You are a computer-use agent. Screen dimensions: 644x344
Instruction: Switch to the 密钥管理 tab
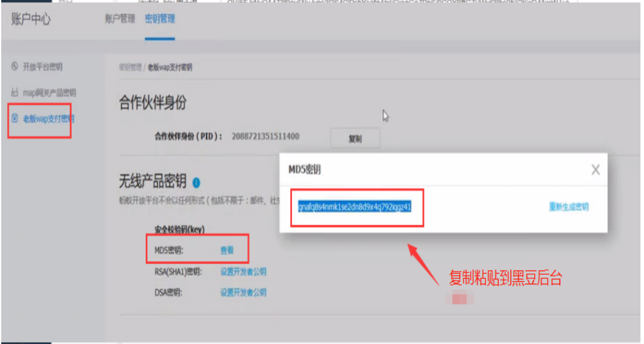click(x=160, y=19)
